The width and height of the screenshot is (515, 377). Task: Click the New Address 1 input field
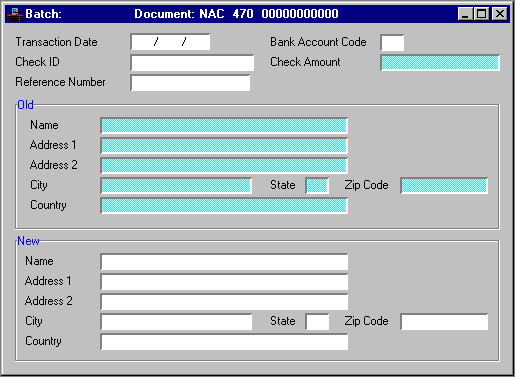224,282
